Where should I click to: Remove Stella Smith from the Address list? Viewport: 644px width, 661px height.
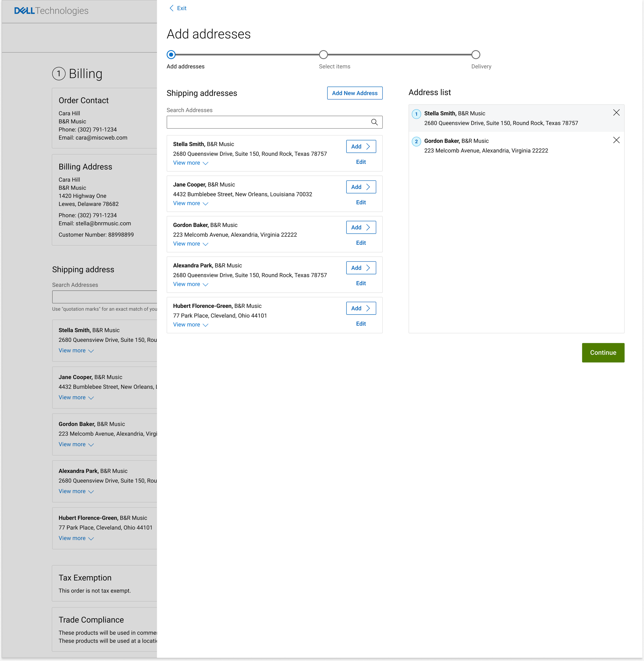point(616,113)
